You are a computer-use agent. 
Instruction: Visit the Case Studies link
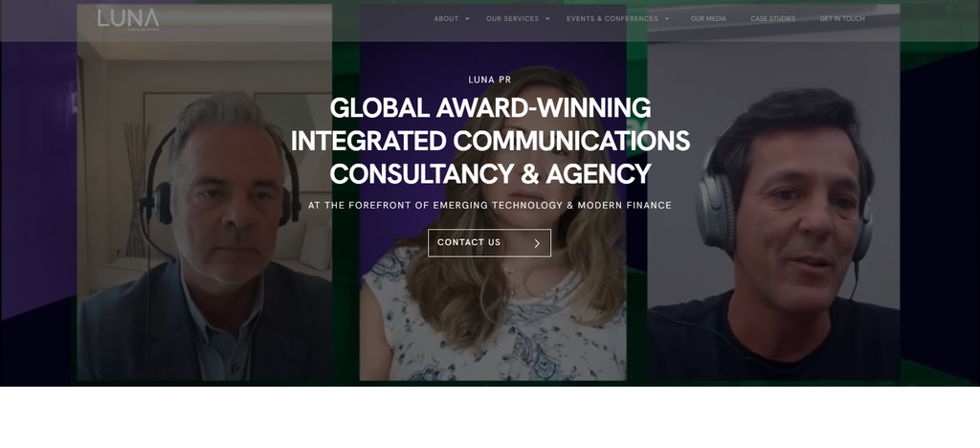coord(773,19)
